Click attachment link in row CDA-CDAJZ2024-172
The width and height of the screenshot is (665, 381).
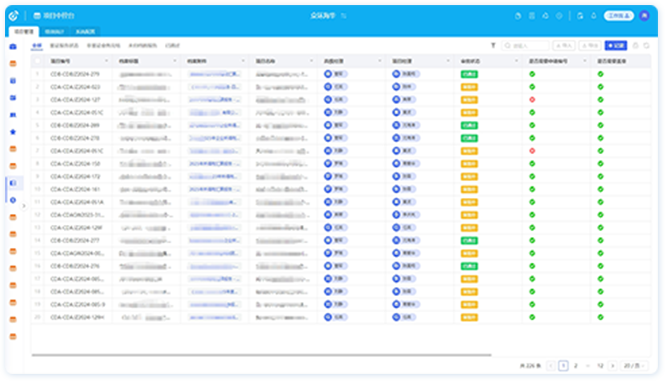tap(215, 176)
